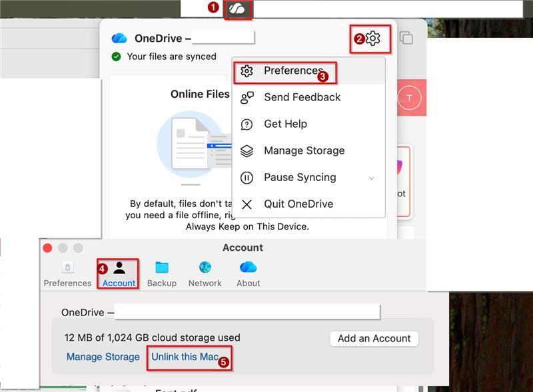
Task: Click the Quit OneDrive X icon
Action: (247, 204)
